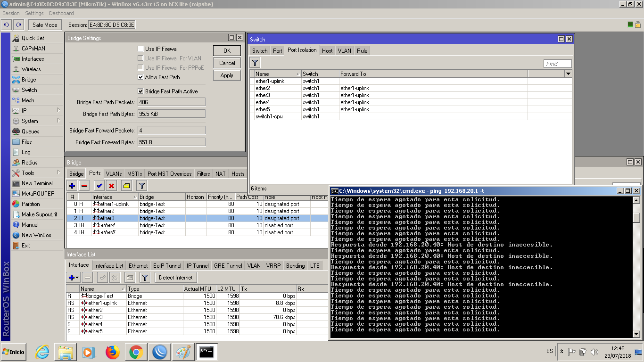Viewport: 644px width, 362px height.
Task: Click the ES language indicator in tray
Action: [550, 352]
